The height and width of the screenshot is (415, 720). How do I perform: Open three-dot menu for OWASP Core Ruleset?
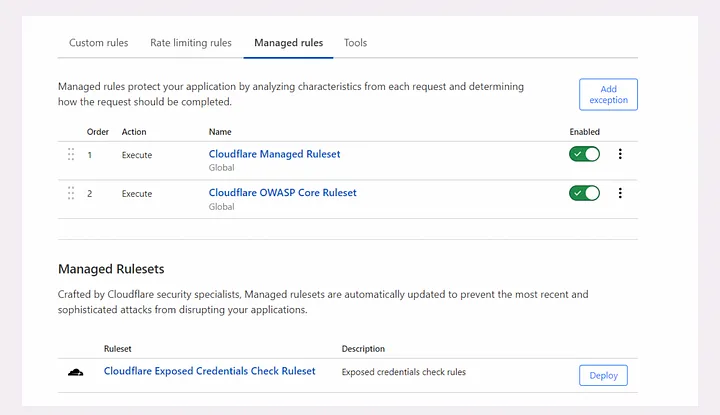tap(620, 193)
